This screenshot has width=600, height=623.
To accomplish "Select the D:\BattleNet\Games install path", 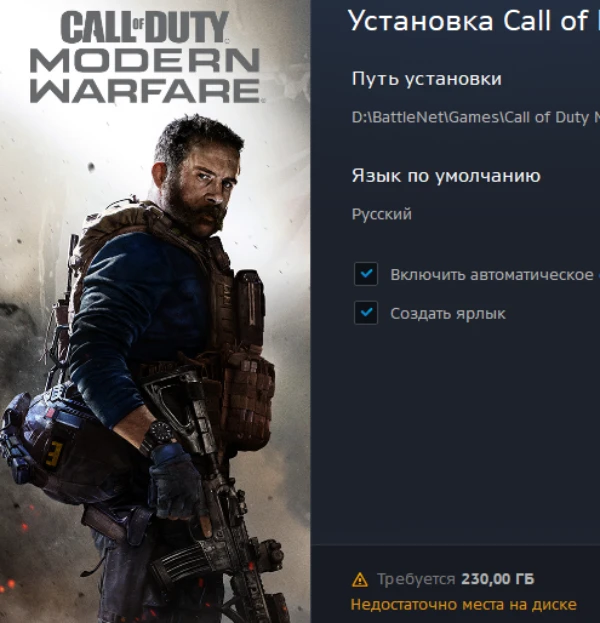I will 476,117.
